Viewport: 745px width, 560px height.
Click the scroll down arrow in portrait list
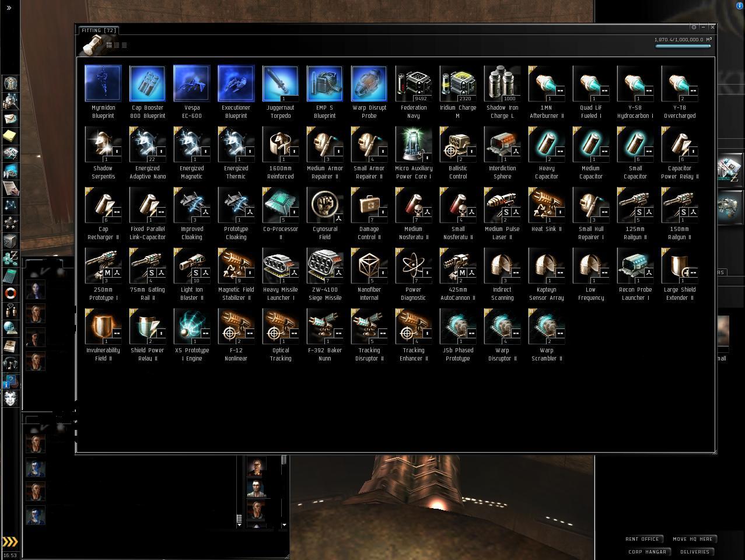pos(284,525)
